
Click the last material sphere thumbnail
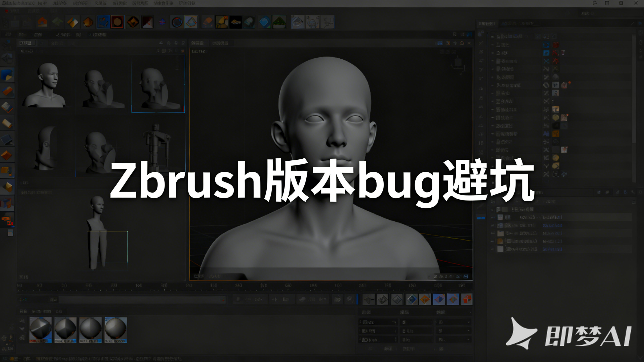pos(116,330)
